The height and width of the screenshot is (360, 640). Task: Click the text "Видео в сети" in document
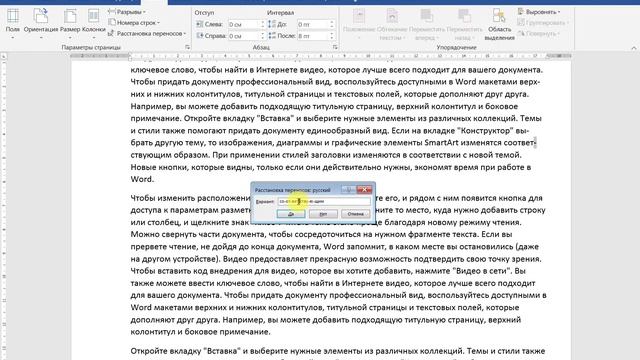[x=481, y=271]
